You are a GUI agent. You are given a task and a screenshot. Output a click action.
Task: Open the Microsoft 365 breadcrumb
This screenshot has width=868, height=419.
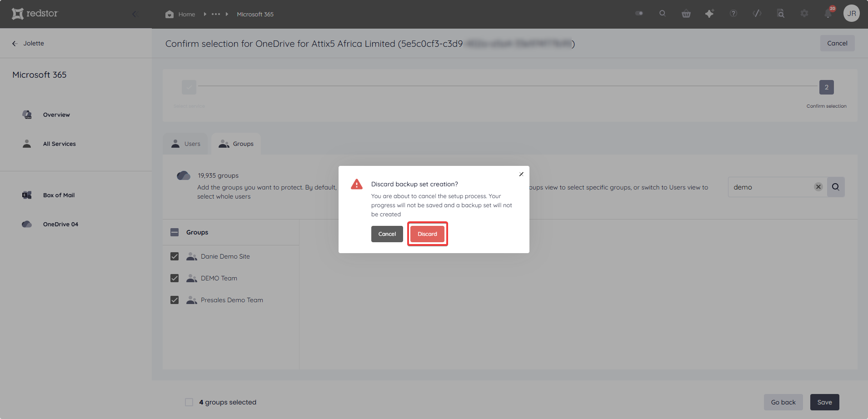255,14
